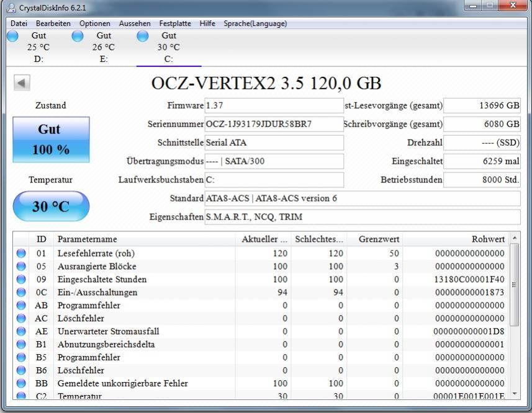
Task: Click the Seriennummer field
Action: (x=274, y=124)
